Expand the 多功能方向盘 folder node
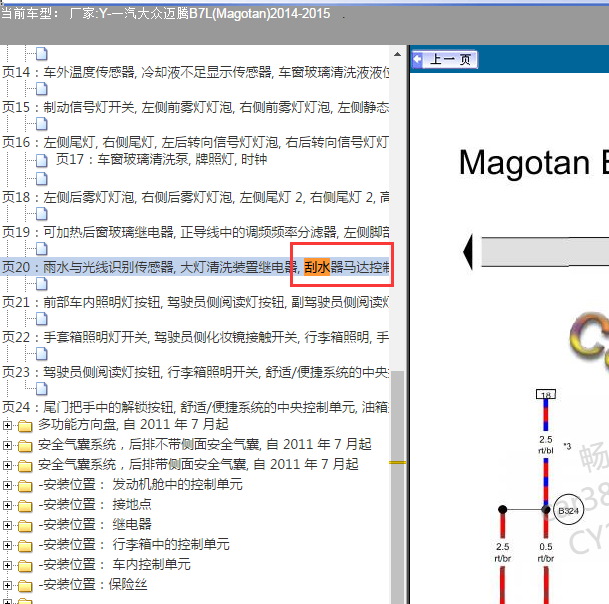Viewport: 609px width, 604px height. (7, 426)
